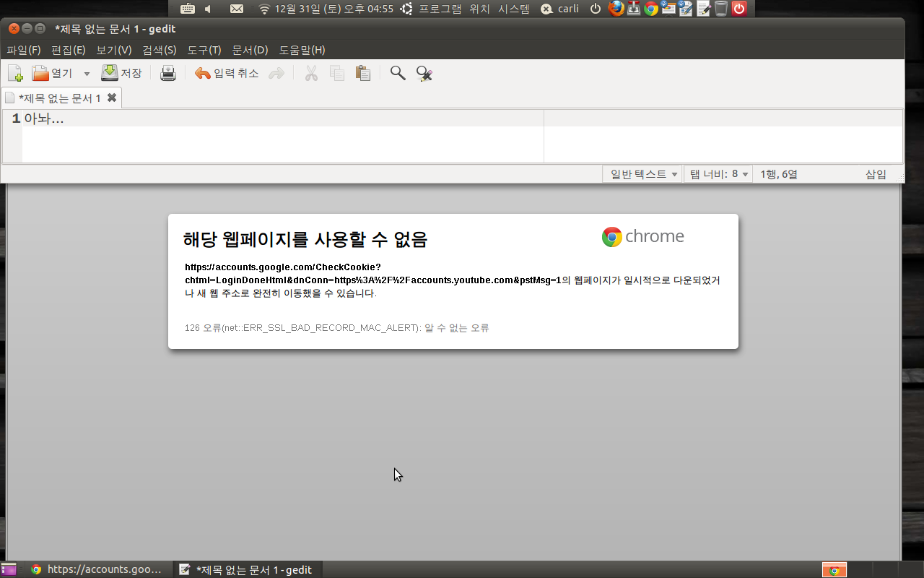Open the 파일(F) menu
This screenshot has height=578, width=924.
tap(24, 50)
